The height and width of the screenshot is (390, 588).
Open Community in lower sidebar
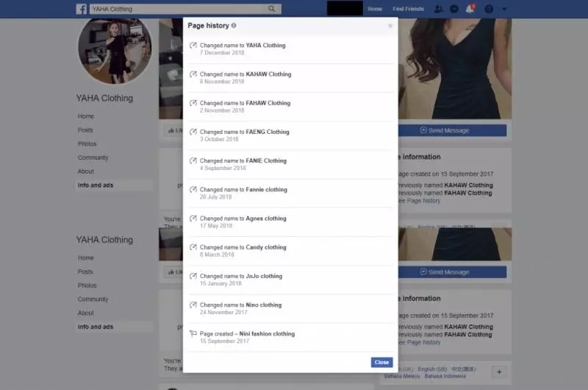point(93,299)
